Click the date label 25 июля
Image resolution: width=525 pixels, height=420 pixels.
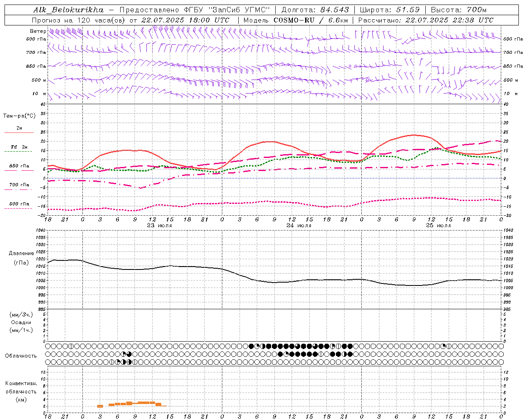tap(438, 226)
